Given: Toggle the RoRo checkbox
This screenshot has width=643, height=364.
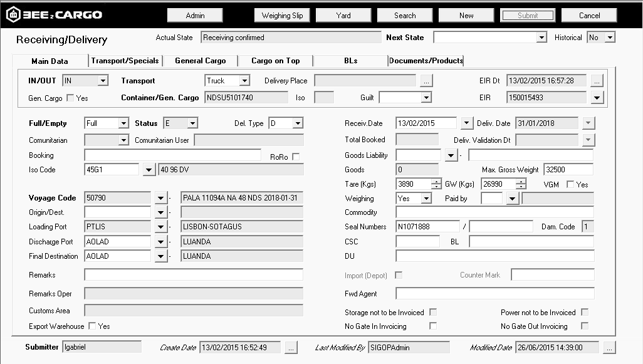Looking at the screenshot, I should [x=296, y=157].
